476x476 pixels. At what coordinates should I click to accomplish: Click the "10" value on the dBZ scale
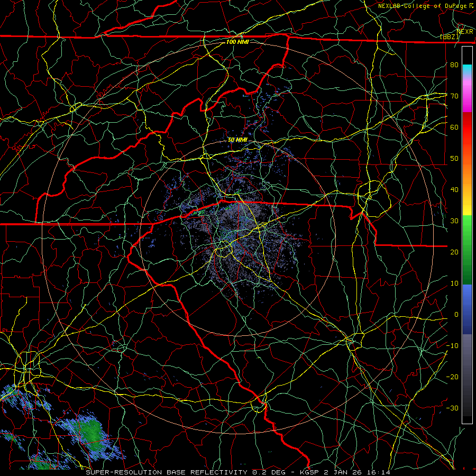454,283
